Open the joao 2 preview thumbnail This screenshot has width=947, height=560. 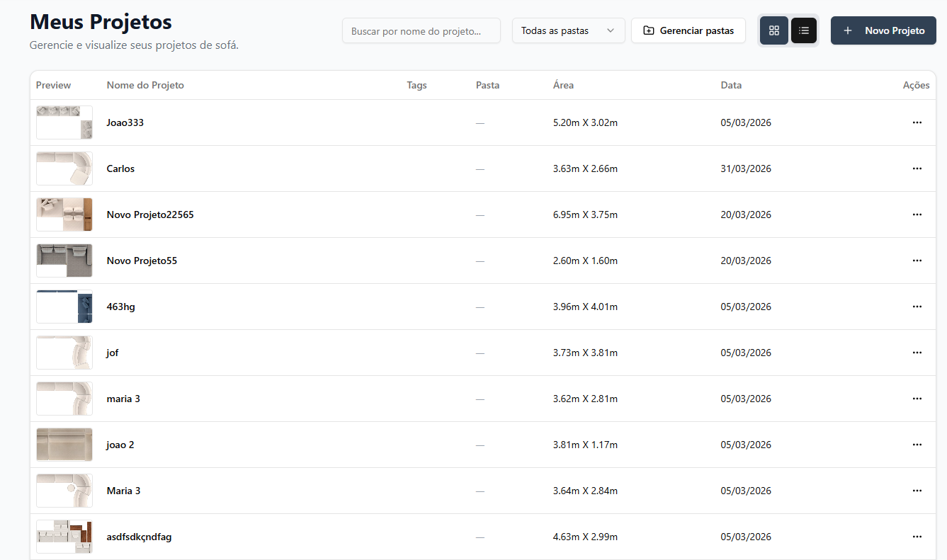point(64,445)
